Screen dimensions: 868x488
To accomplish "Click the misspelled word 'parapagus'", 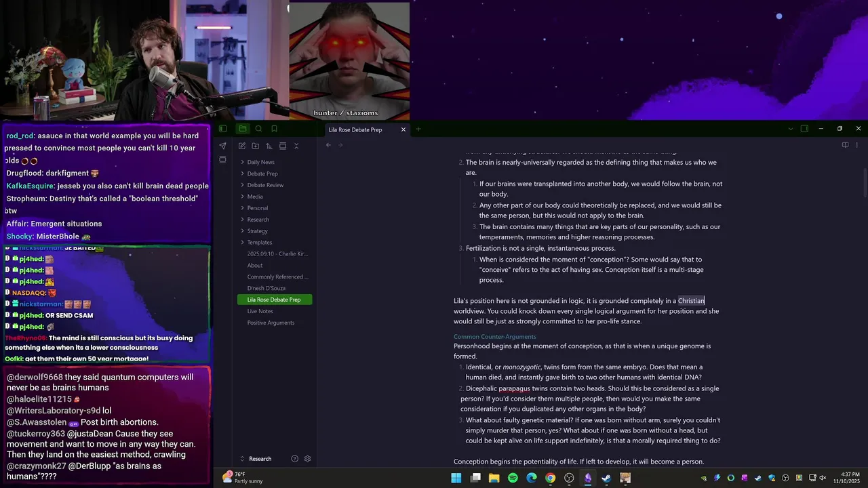I will pos(515,388).
